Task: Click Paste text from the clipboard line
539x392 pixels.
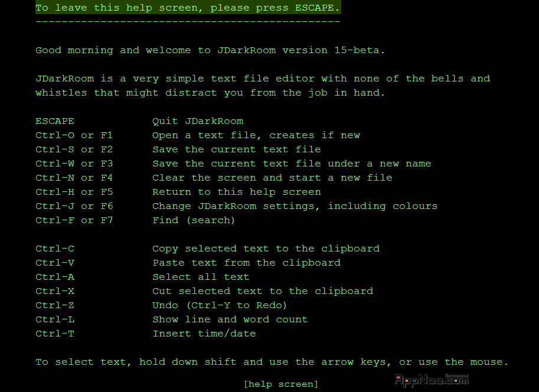Action: tap(246, 263)
